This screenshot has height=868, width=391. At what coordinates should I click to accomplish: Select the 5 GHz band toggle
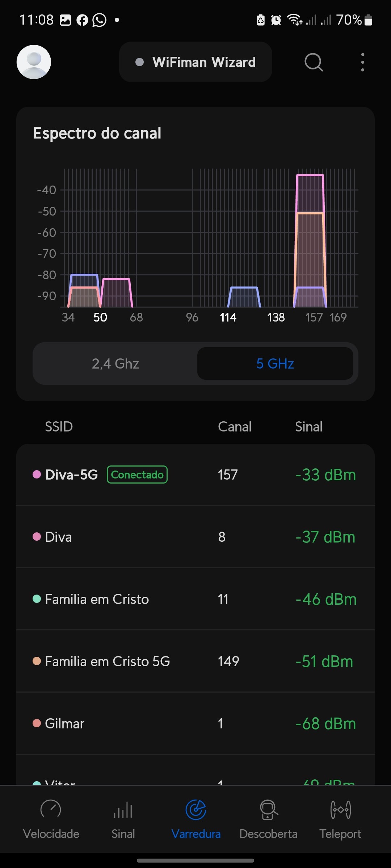[x=275, y=363]
